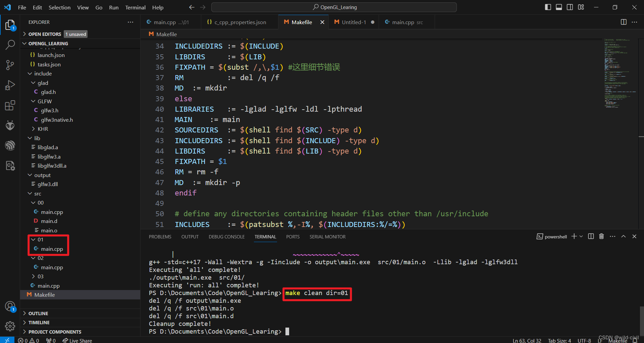
Task: Split the editor right
Action: point(624,22)
